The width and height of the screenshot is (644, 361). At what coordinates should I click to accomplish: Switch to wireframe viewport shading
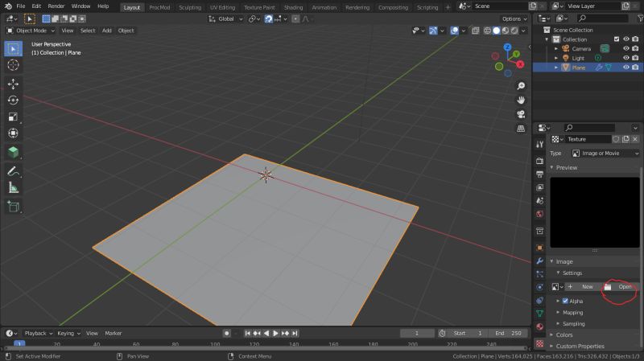click(488, 31)
